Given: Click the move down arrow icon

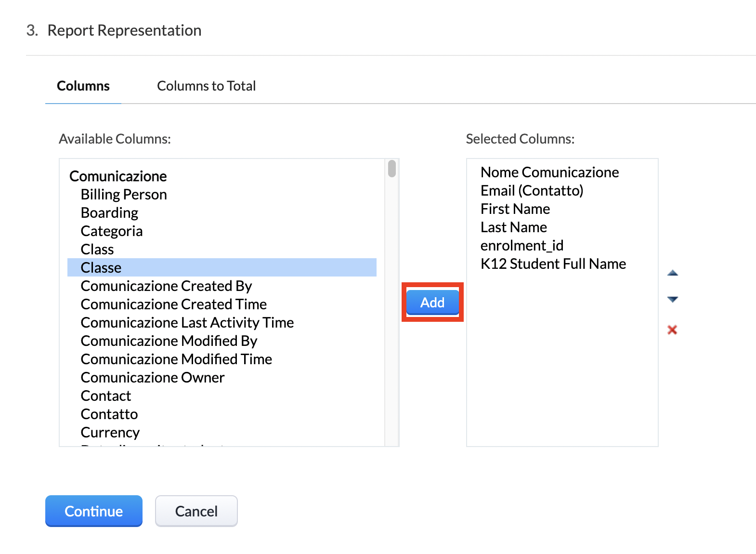Looking at the screenshot, I should (x=672, y=299).
